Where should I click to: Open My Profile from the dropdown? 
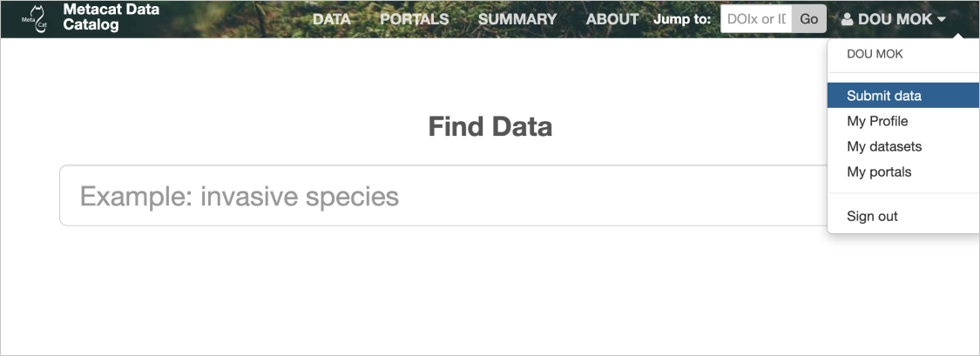click(877, 121)
